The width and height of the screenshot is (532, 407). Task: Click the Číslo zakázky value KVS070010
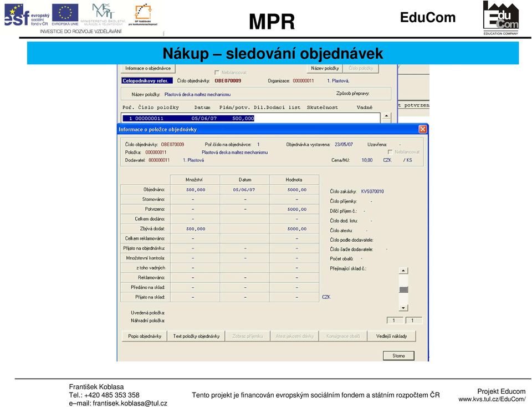372,191
